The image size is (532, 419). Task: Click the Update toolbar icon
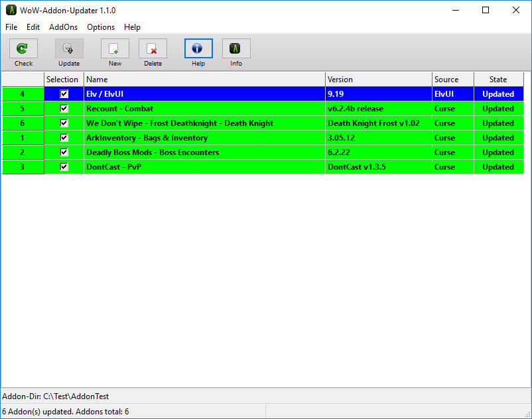pos(69,49)
